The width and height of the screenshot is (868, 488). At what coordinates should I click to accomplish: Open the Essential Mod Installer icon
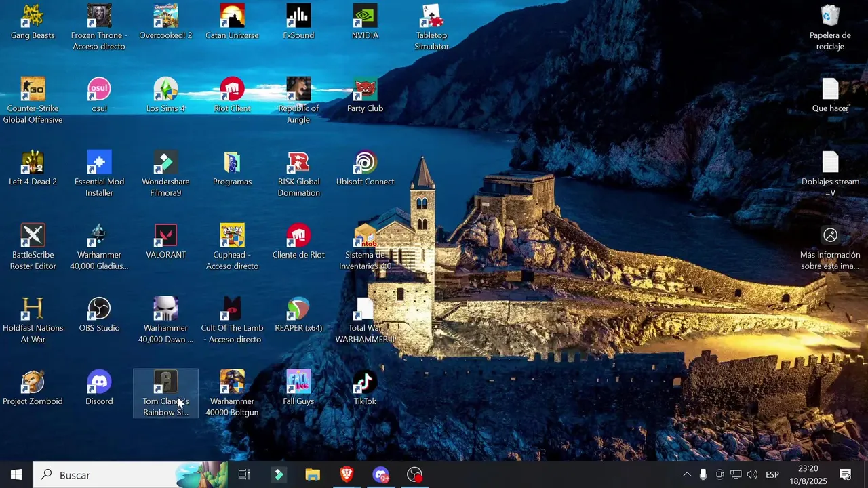pos(99,174)
